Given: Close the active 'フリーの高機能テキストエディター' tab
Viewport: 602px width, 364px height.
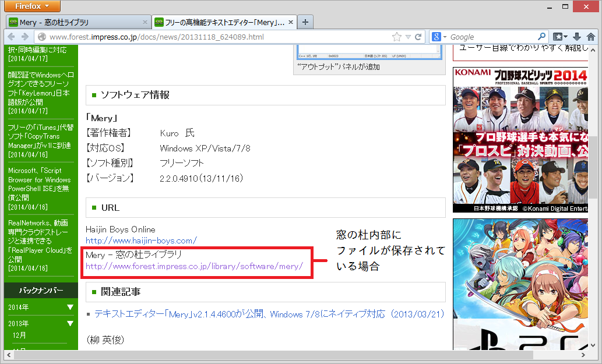Looking at the screenshot, I should tap(291, 22).
